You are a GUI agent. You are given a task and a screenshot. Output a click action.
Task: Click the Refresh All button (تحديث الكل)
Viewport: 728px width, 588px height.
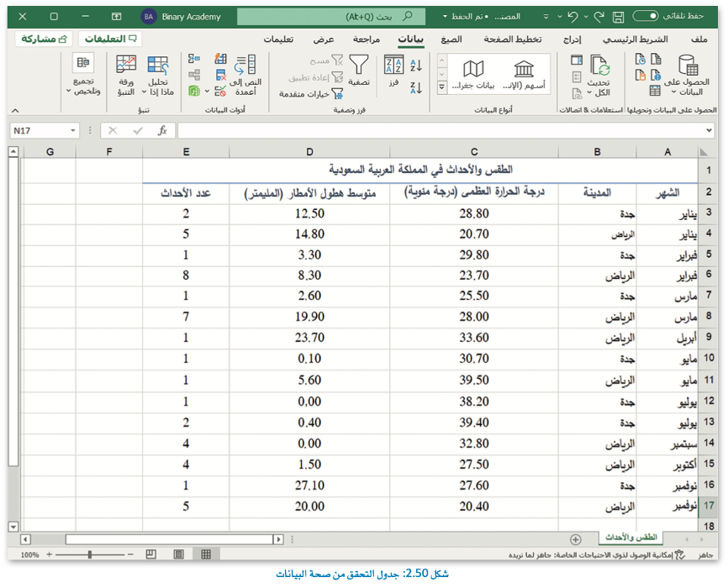[599, 76]
